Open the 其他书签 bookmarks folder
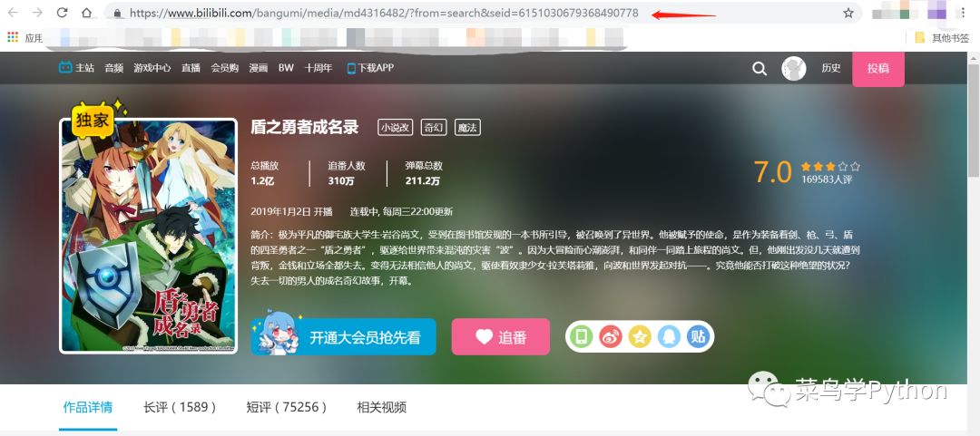Image resolution: width=980 pixels, height=436 pixels. tap(941, 37)
